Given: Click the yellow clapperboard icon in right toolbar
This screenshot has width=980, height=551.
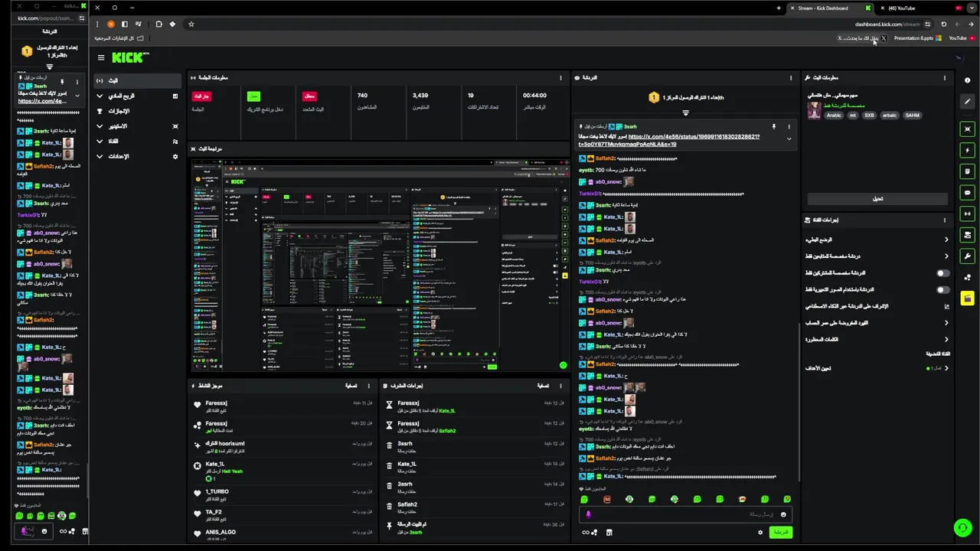Looking at the screenshot, I should 968,298.
